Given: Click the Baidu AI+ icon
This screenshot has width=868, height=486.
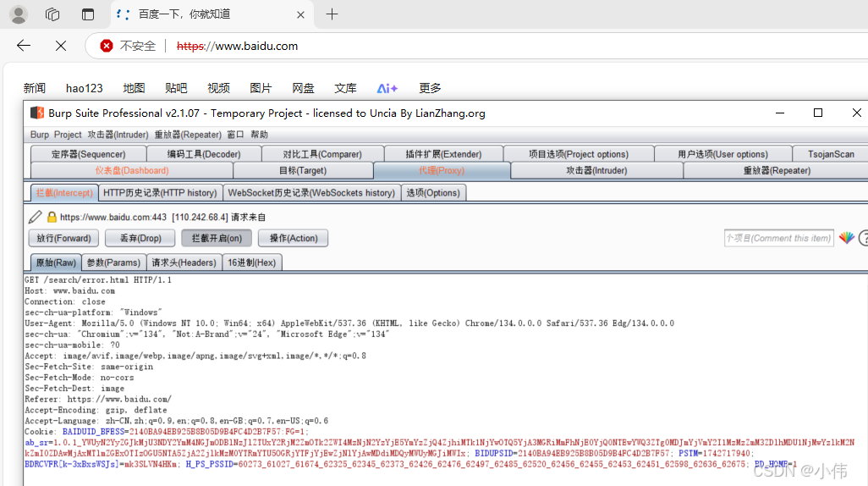Looking at the screenshot, I should (x=387, y=88).
